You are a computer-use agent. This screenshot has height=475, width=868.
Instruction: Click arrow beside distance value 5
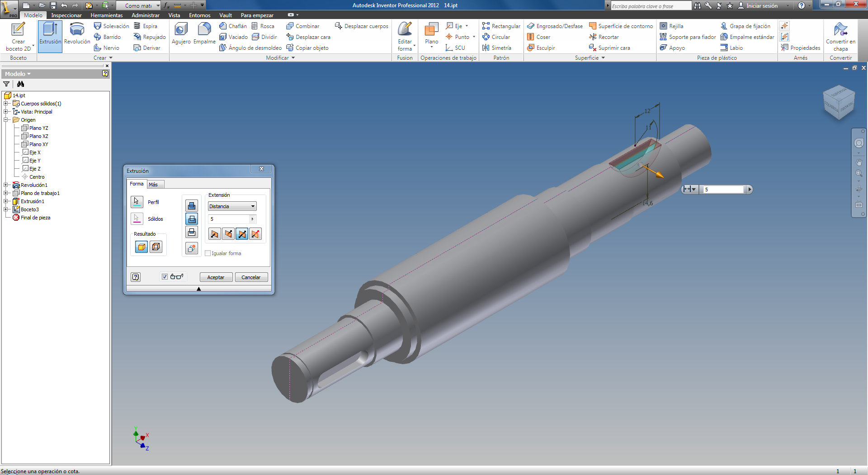pyautogui.click(x=252, y=219)
